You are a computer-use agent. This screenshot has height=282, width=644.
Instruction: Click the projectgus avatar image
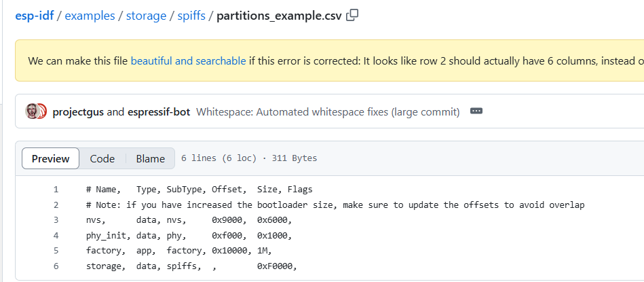click(x=32, y=111)
